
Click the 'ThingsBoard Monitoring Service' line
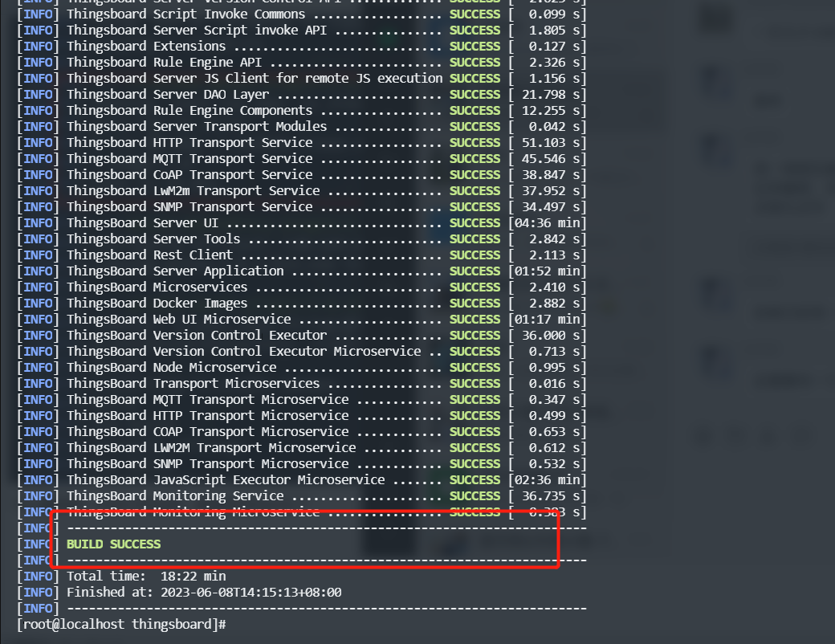click(301, 496)
